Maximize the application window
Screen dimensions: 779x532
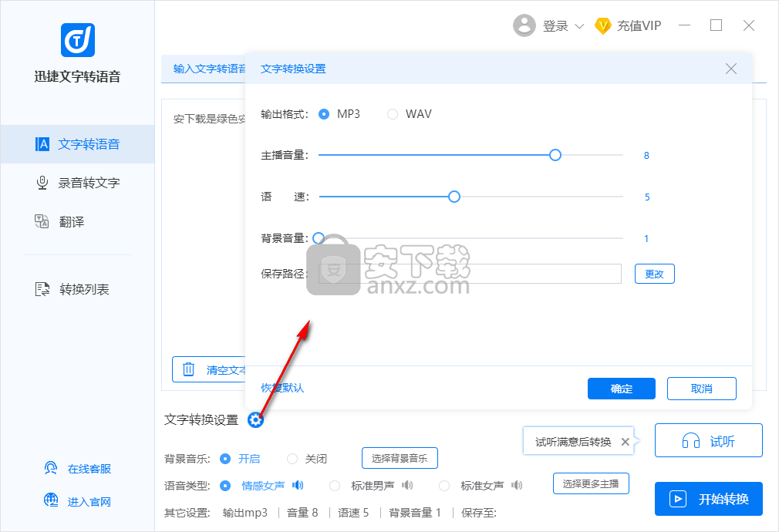click(x=716, y=25)
